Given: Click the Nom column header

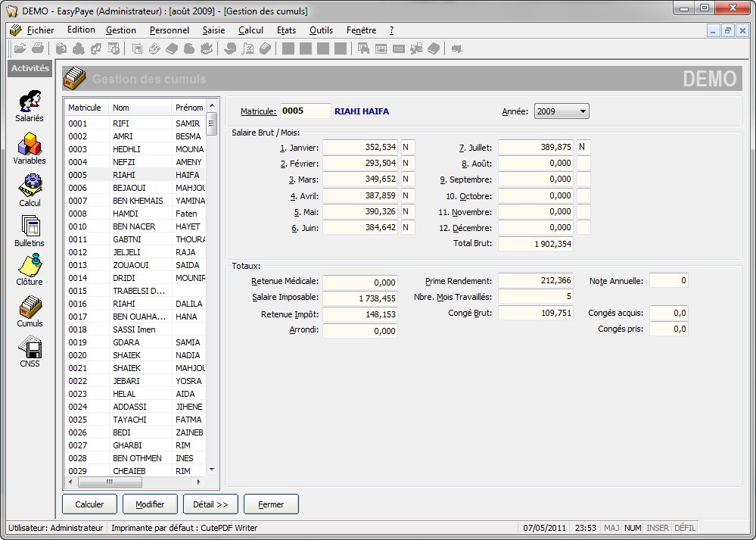Looking at the screenshot, I should pyautogui.click(x=140, y=108).
